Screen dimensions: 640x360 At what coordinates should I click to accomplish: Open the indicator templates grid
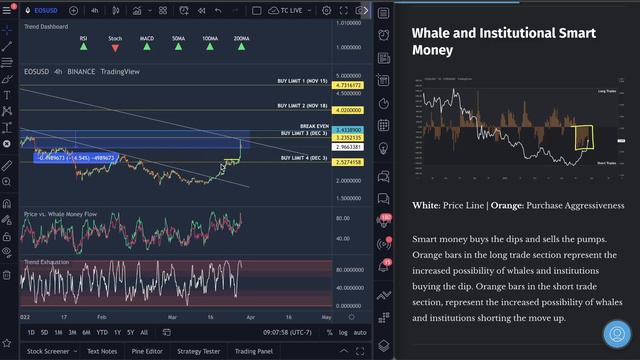coord(163,11)
